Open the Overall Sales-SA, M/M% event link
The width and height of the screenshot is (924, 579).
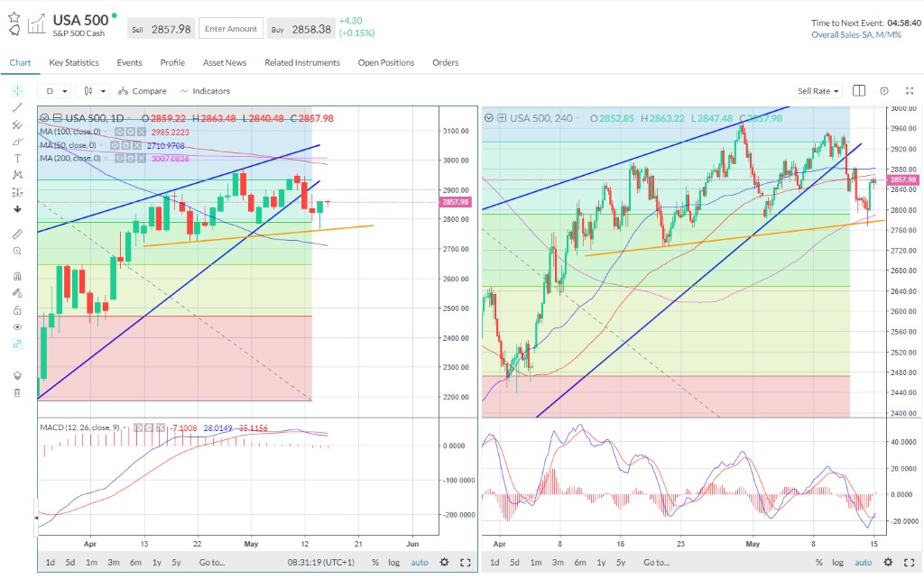point(855,35)
